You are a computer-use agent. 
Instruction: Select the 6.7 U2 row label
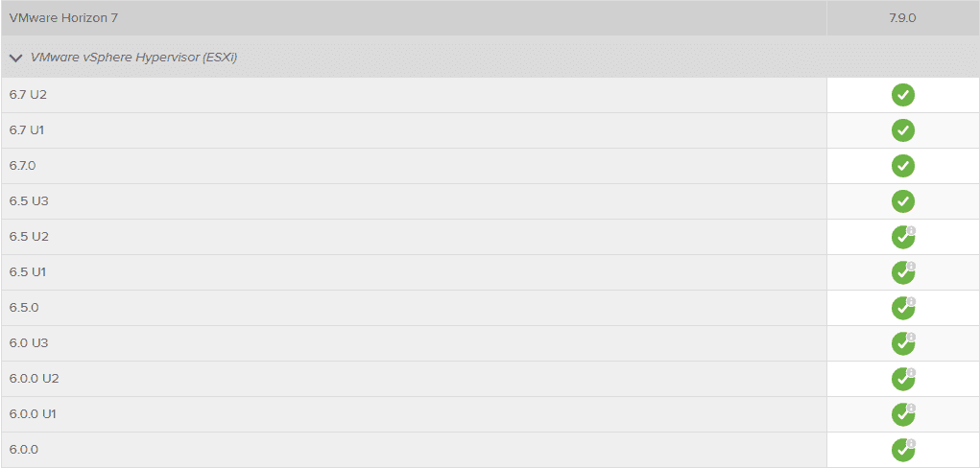coord(29,95)
